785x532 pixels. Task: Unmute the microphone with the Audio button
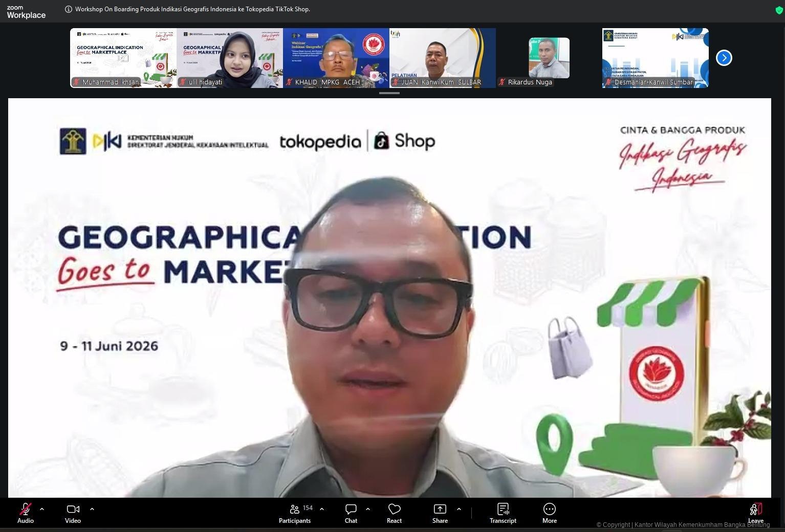tap(26, 513)
